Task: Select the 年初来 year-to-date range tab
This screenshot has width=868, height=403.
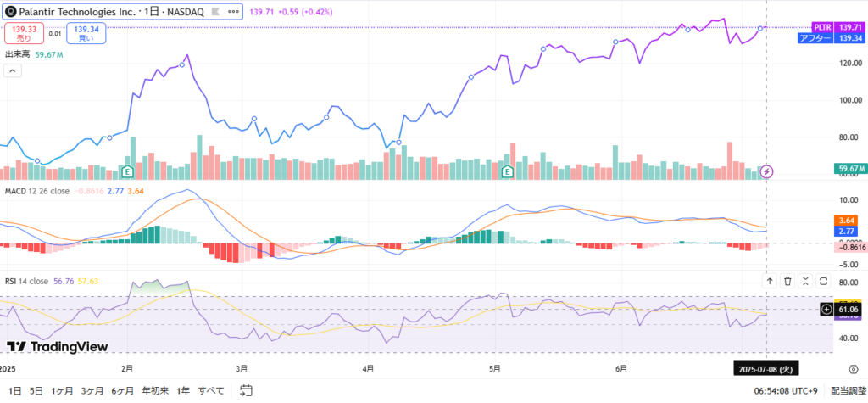Action: coord(156,391)
